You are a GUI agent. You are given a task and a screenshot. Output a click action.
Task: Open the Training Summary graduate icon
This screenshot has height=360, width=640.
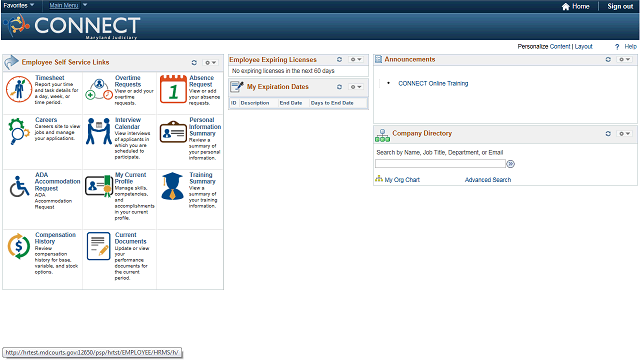pos(172,186)
